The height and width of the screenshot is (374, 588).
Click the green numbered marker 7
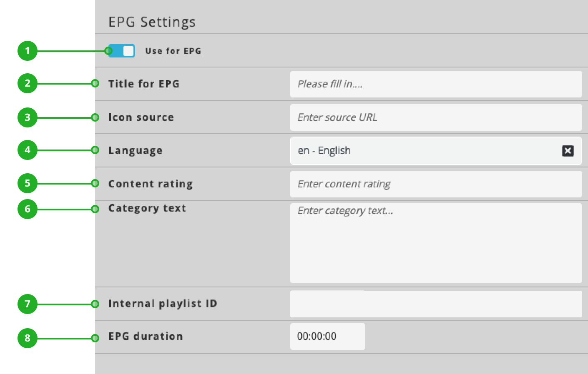point(28,304)
